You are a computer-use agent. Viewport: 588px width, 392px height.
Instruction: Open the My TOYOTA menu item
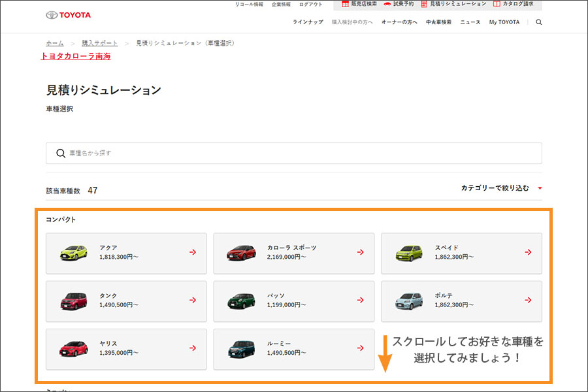coord(504,22)
